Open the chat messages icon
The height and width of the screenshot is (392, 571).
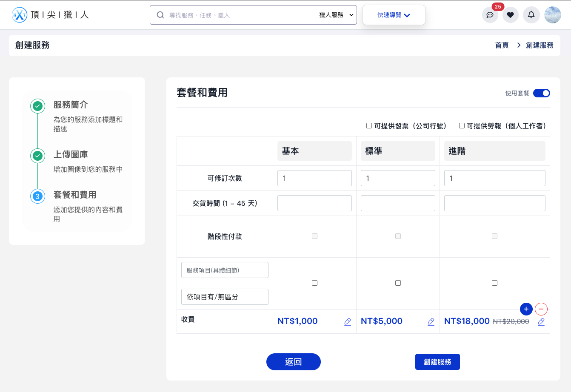click(x=490, y=15)
